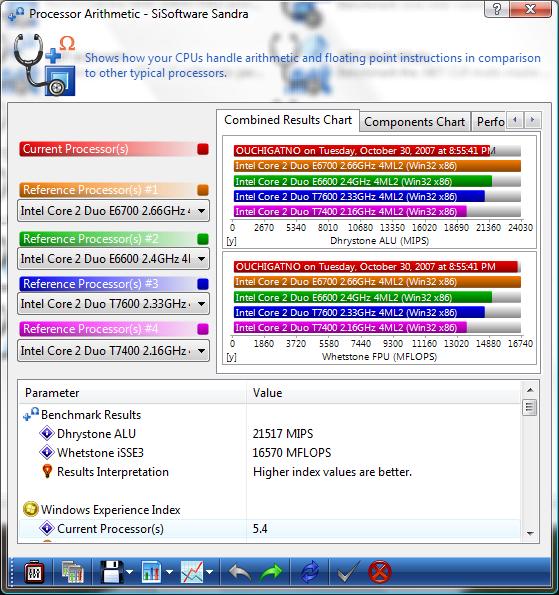The width and height of the screenshot is (559, 595).
Task: Click the Current Processor(s) legend label
Action: (x=75, y=149)
